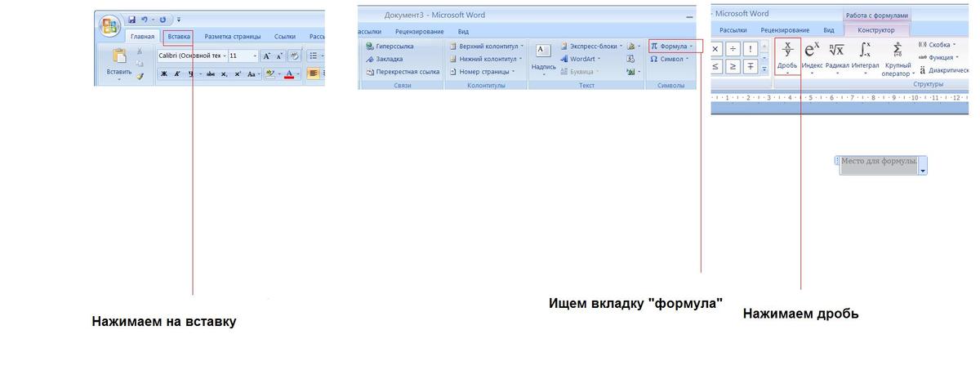Open the Конструктор tab
Screen dimensions: 980x370
tap(876, 30)
